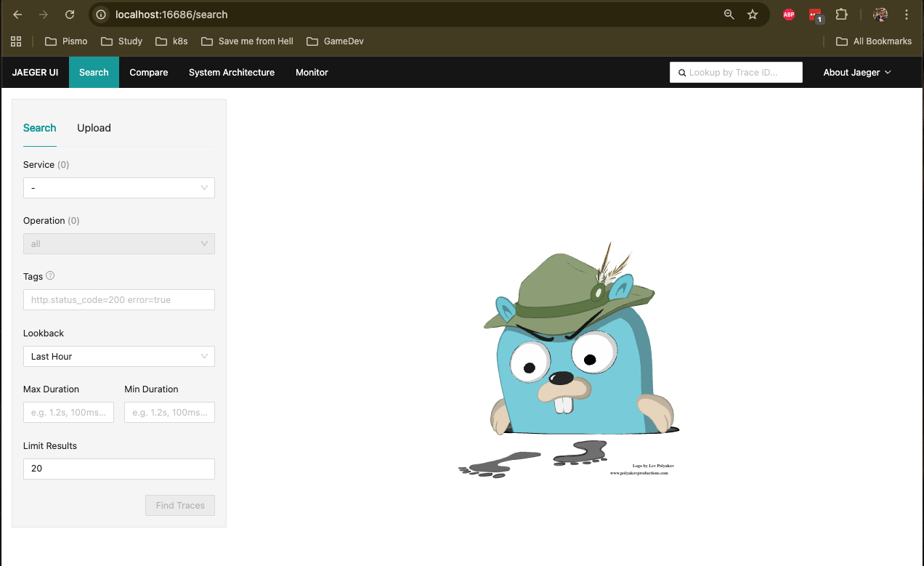This screenshot has width=924, height=566.
Task: Open the System Architecture page
Action: pos(231,73)
